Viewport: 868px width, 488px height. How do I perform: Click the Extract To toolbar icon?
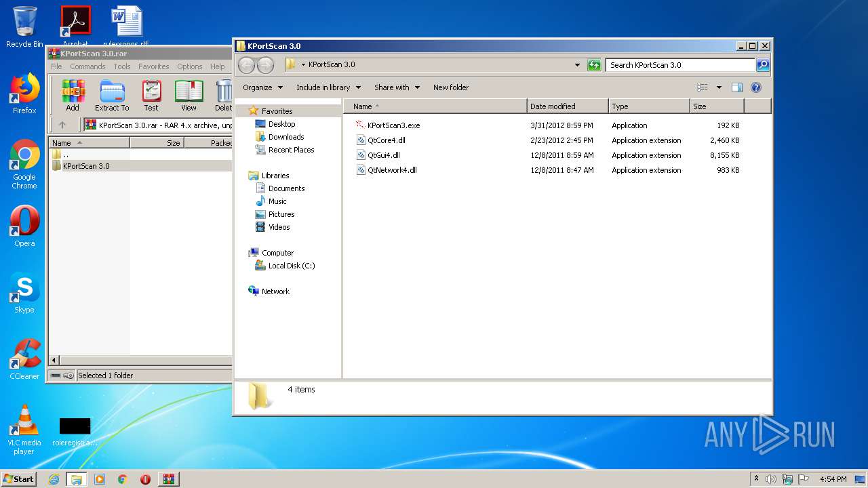pyautogui.click(x=112, y=95)
